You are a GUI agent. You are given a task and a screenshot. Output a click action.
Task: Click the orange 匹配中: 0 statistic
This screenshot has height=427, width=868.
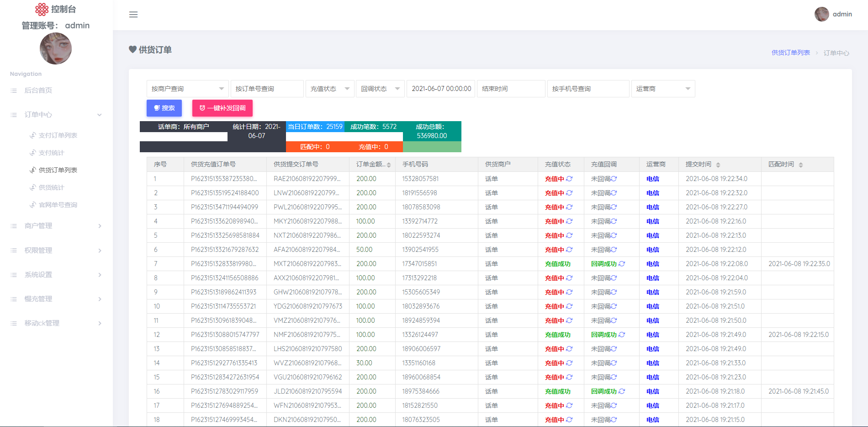click(x=315, y=147)
